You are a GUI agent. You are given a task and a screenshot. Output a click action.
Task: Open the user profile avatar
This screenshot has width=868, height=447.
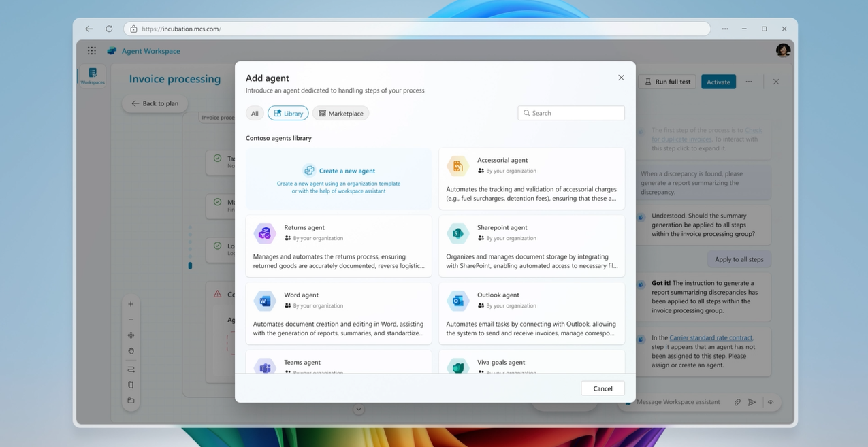[783, 50]
